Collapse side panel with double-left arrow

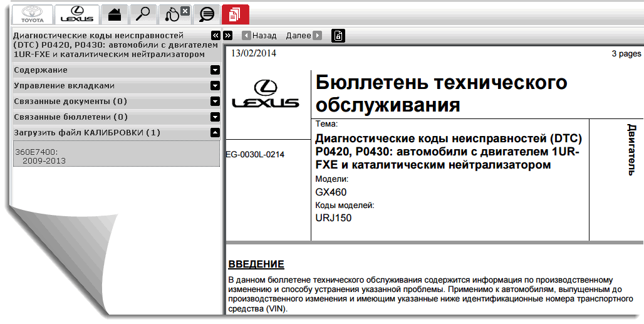[216, 36]
